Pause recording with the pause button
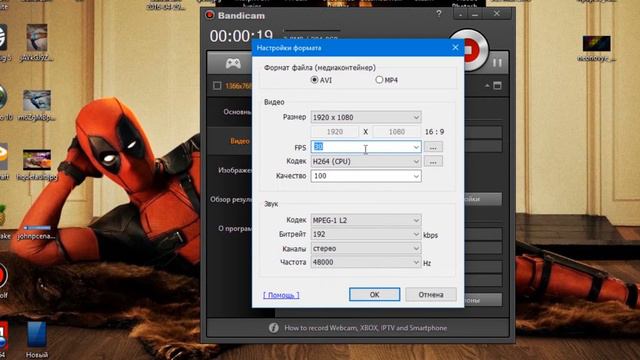The image size is (640, 360). pos(497,62)
